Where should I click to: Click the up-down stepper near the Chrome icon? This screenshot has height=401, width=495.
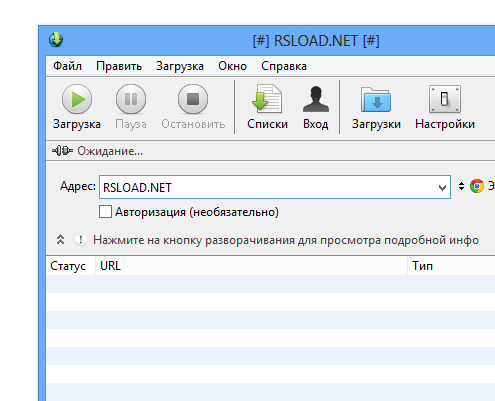point(461,186)
